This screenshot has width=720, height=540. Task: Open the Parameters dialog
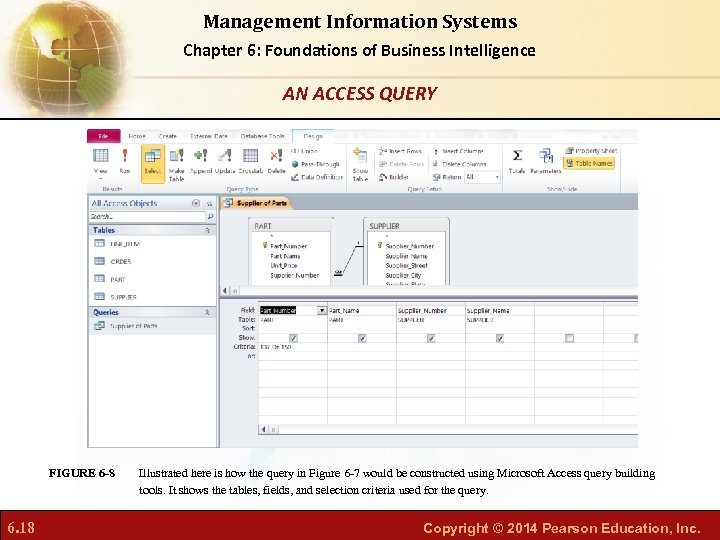coord(546,161)
